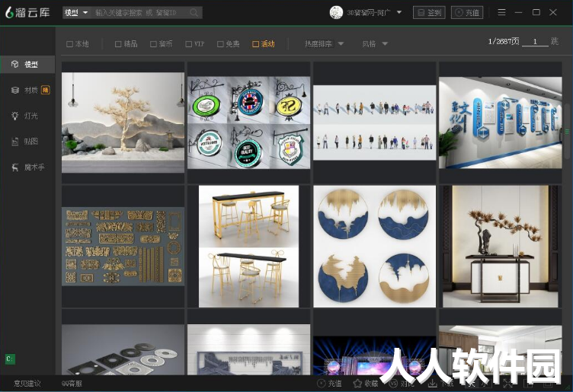Toggle the 本地 checkbox

point(69,44)
